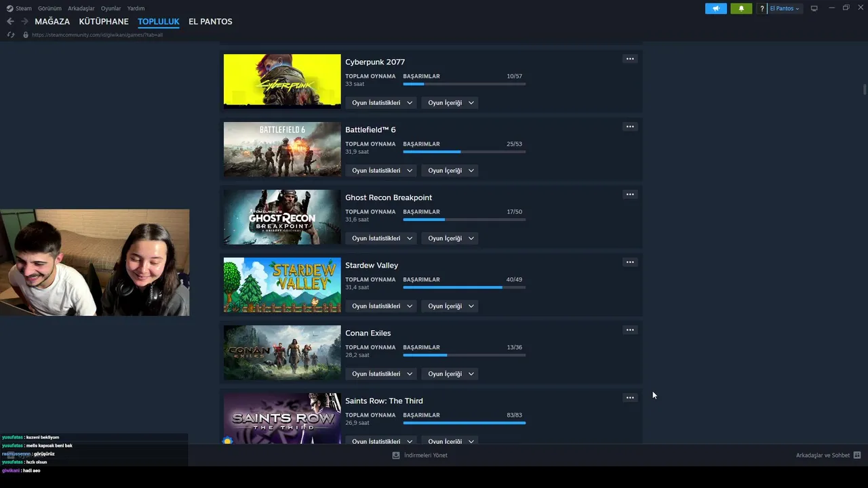The width and height of the screenshot is (868, 488).
Task: Expand Ghost Recon Oyun İçeriği dropdown
Action: coord(450,239)
